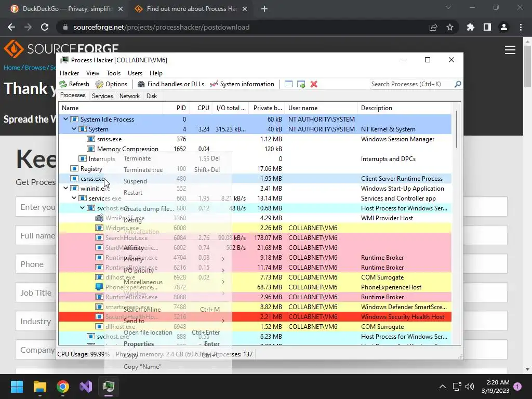532x399 pixels.
Task: Click the find window toolbar icon
Action: [288, 84]
